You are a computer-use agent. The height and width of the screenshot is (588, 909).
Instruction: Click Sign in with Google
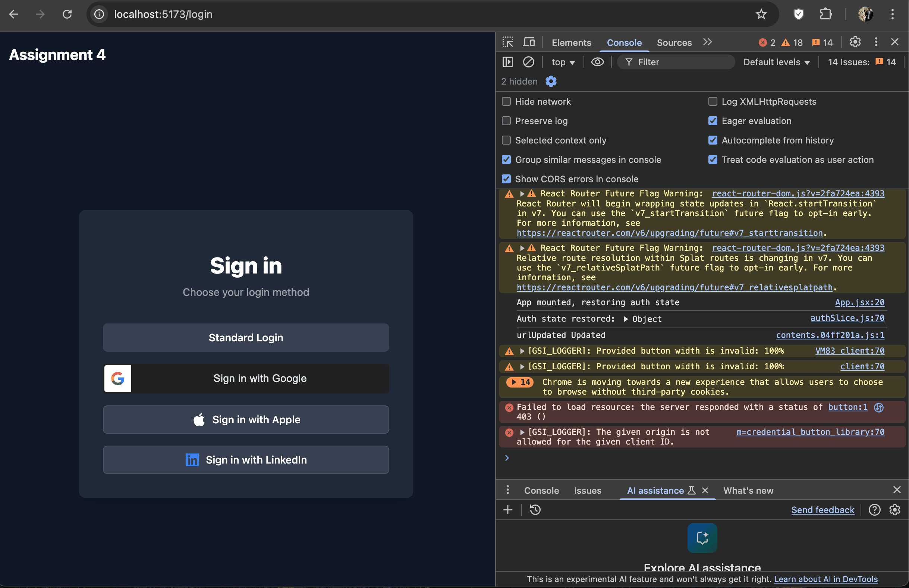point(246,378)
